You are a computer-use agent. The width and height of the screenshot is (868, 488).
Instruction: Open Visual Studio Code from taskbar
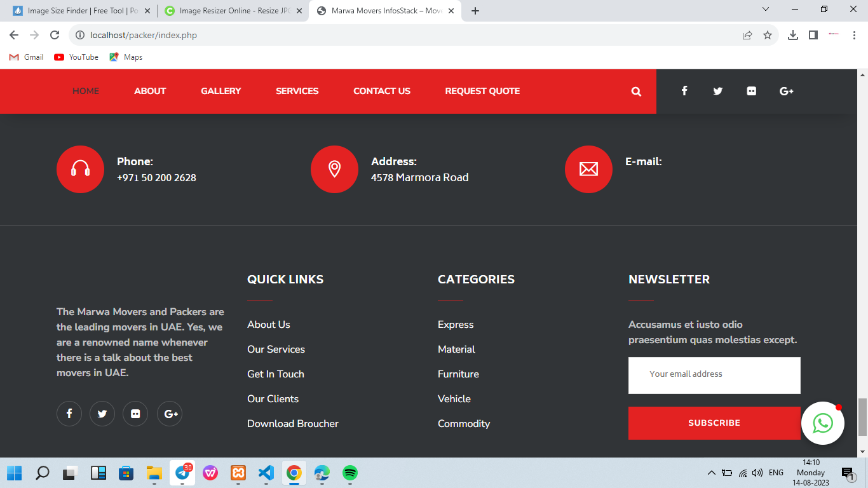[x=266, y=473]
